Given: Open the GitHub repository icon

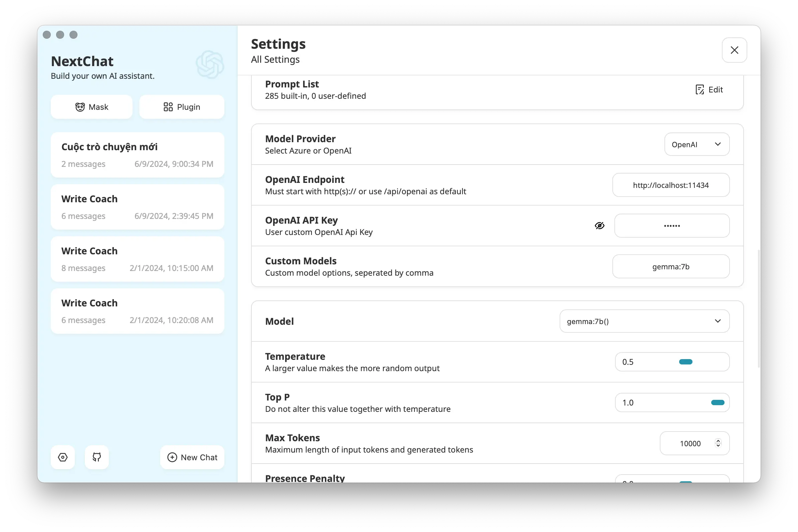Looking at the screenshot, I should pos(97,457).
